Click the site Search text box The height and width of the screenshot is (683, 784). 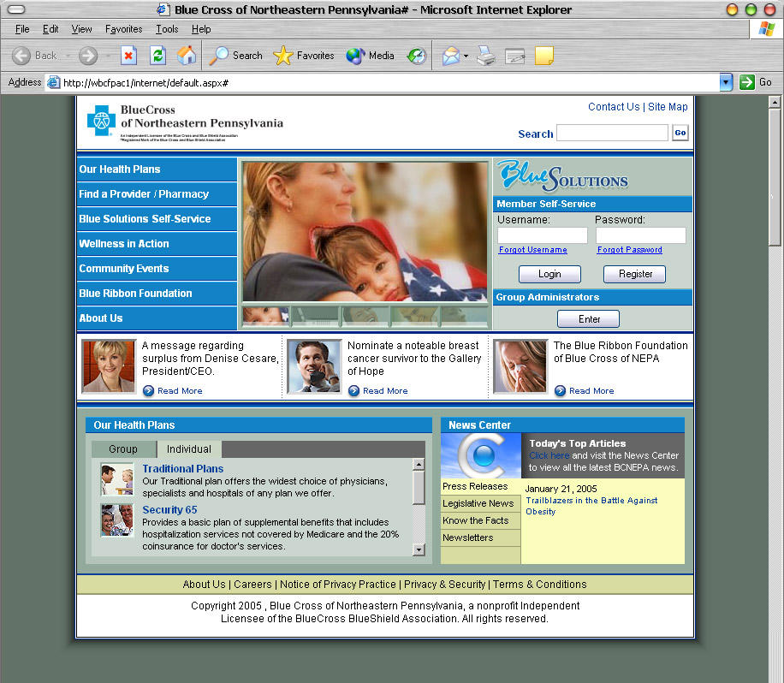tap(612, 133)
